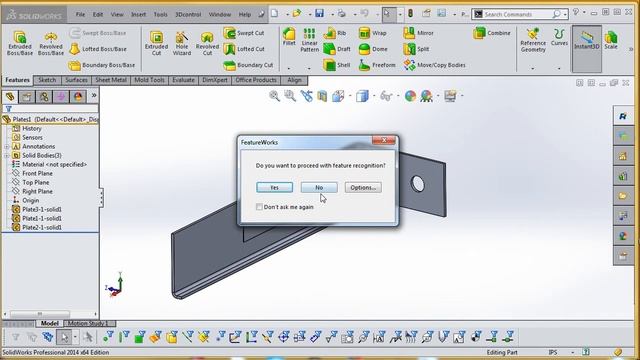The image size is (640, 360).
Task: Open the Fillet dropdown arrow
Action: [289, 69]
